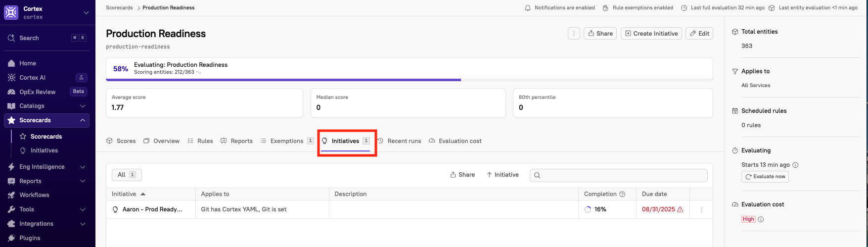Click the initiatives search field
868x247 pixels.
pyautogui.click(x=618, y=175)
